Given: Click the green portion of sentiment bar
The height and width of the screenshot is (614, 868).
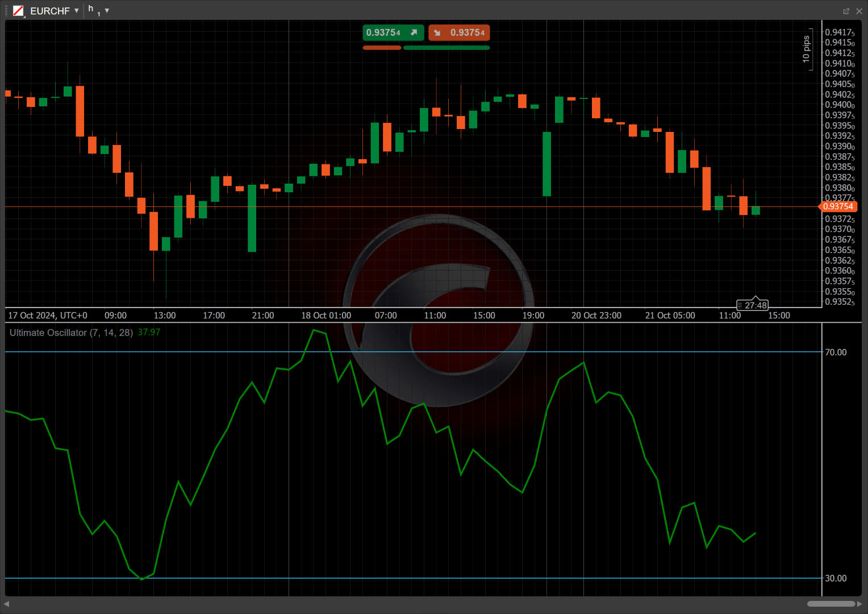Looking at the screenshot, I should point(446,48).
